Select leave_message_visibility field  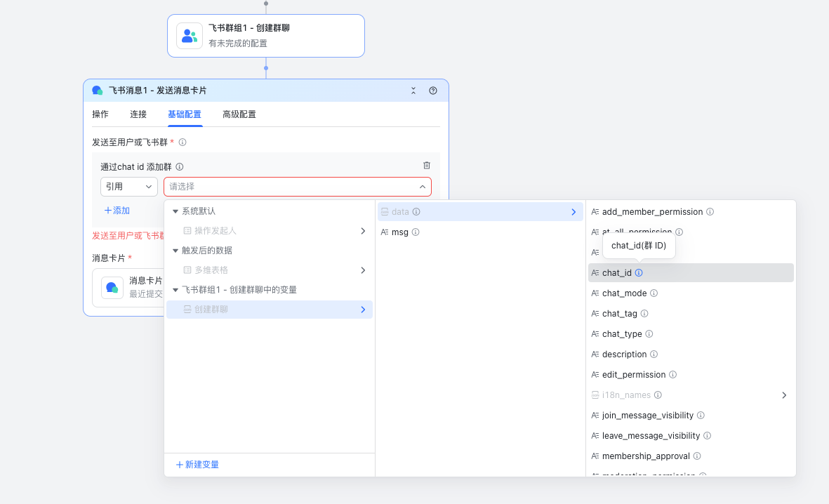click(651, 436)
